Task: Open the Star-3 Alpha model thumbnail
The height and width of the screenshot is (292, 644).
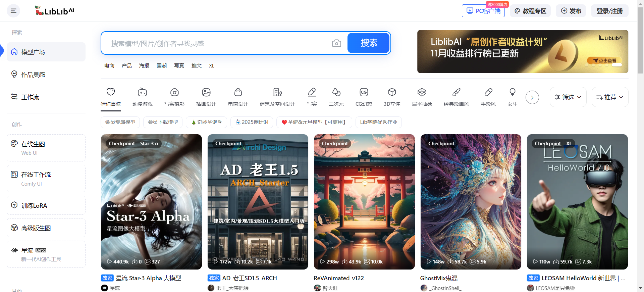Action: click(151, 202)
